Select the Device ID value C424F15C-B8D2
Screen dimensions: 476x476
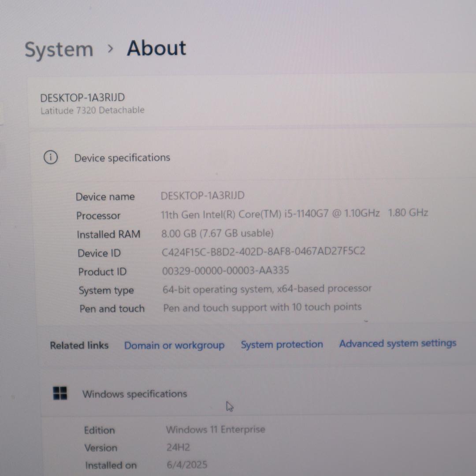click(263, 251)
